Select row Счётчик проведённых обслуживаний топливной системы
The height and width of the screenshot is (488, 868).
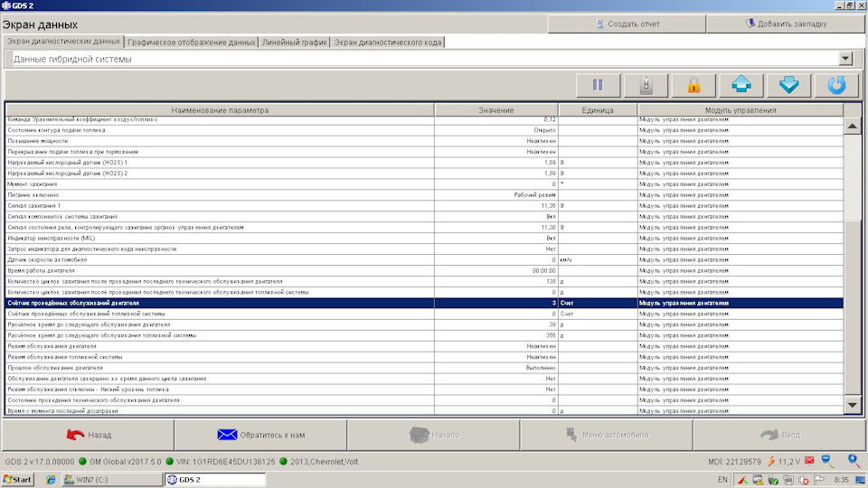[425, 314]
